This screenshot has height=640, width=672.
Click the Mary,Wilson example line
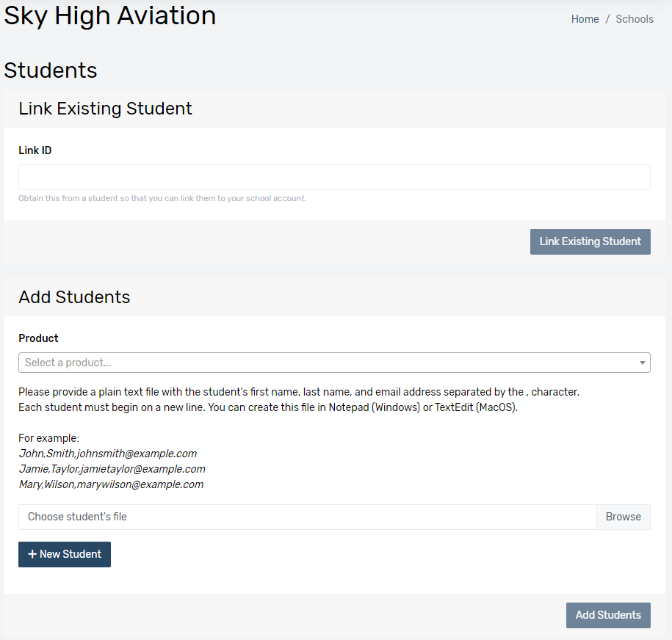[111, 484]
